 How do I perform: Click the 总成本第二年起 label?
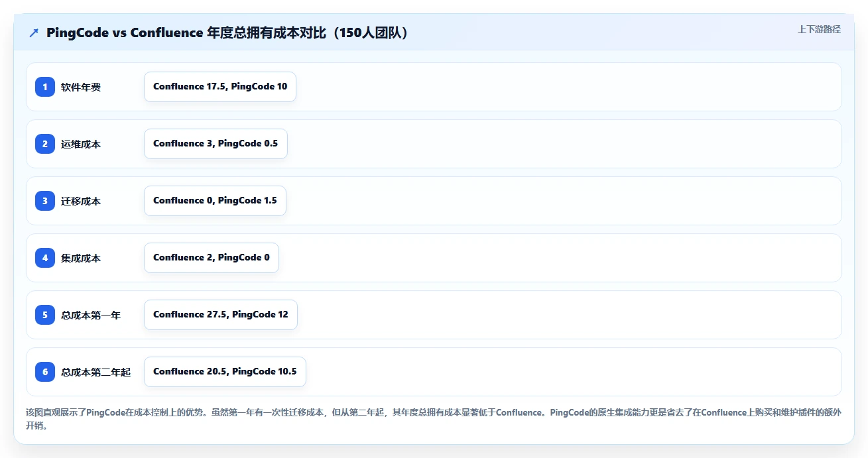95,372
